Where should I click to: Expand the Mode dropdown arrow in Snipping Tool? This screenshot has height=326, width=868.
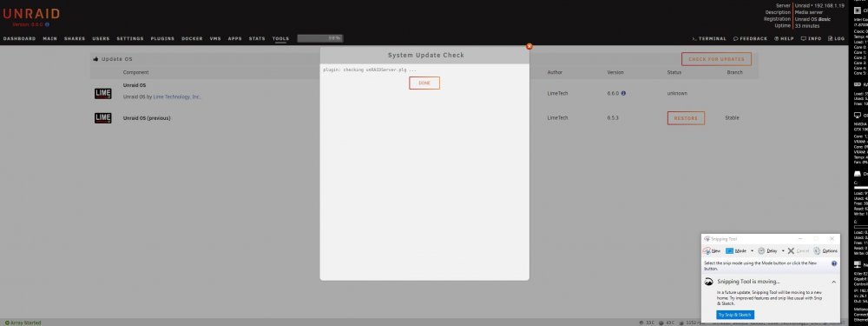pyautogui.click(x=752, y=250)
